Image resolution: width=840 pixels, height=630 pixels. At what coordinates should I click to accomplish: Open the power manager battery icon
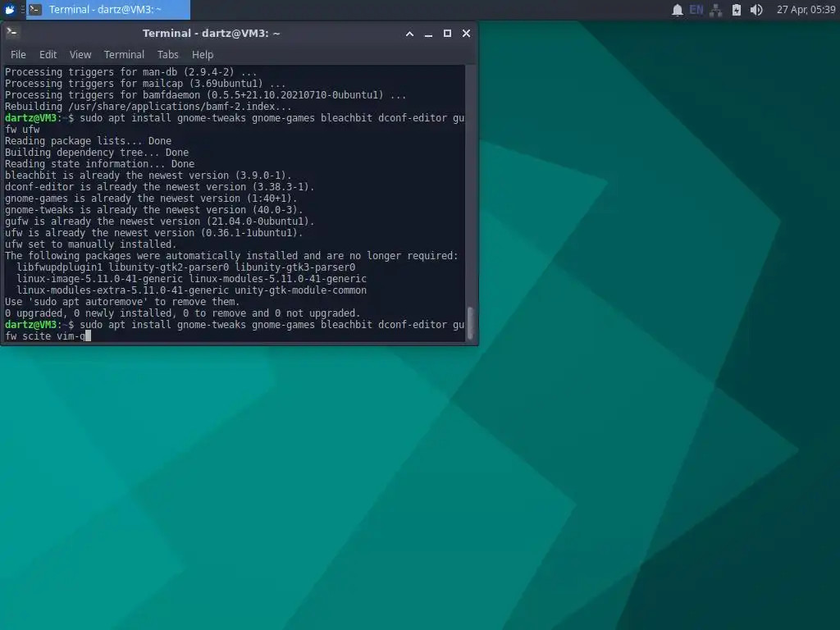click(x=737, y=10)
